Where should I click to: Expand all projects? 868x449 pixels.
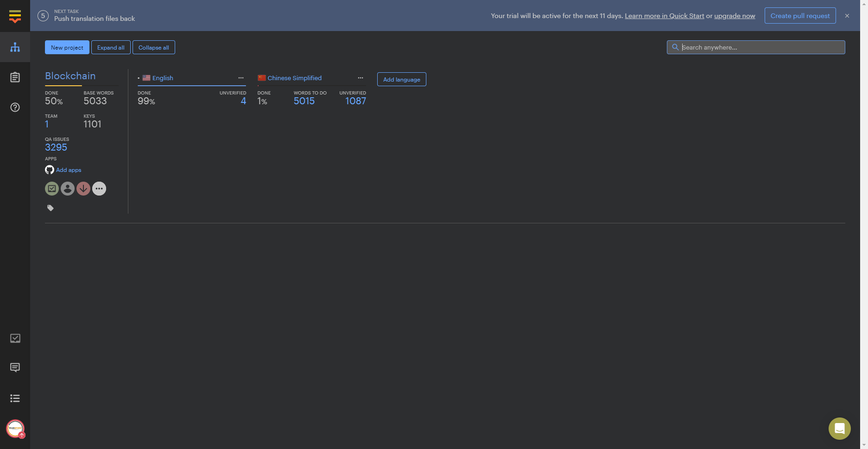[111, 47]
